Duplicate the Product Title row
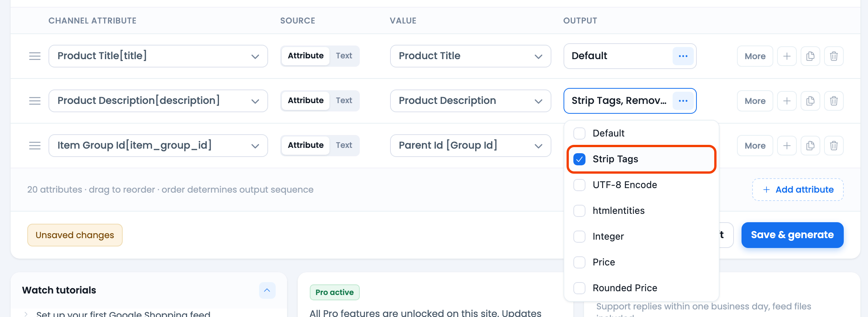 tap(810, 56)
